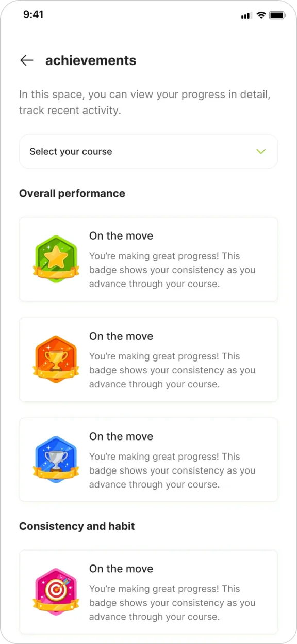The height and width of the screenshot is (644, 297).
Task: Click the back arrow icon
Action: 26,60
